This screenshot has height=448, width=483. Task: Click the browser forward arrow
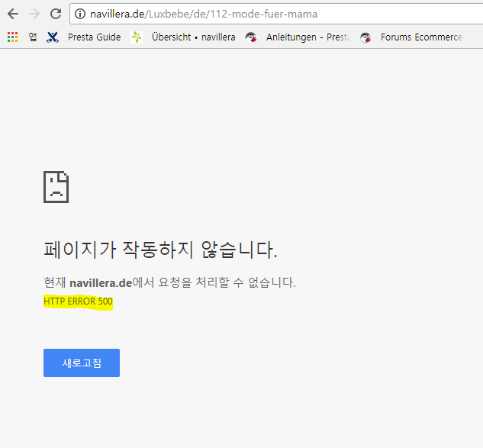point(34,14)
